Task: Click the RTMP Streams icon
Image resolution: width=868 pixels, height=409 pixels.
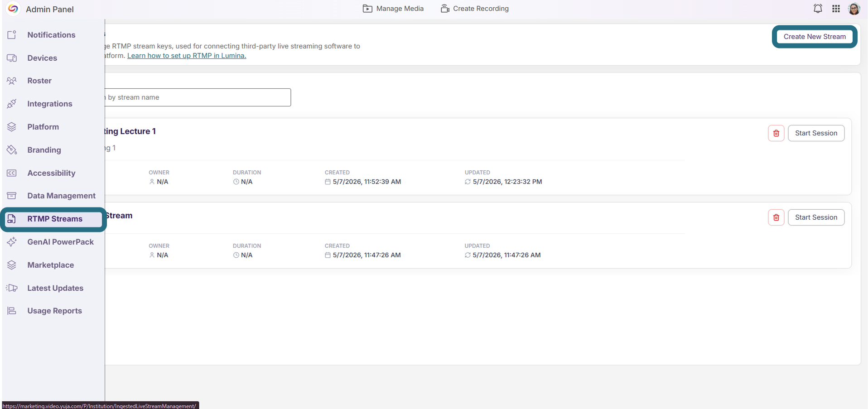Action: click(12, 219)
